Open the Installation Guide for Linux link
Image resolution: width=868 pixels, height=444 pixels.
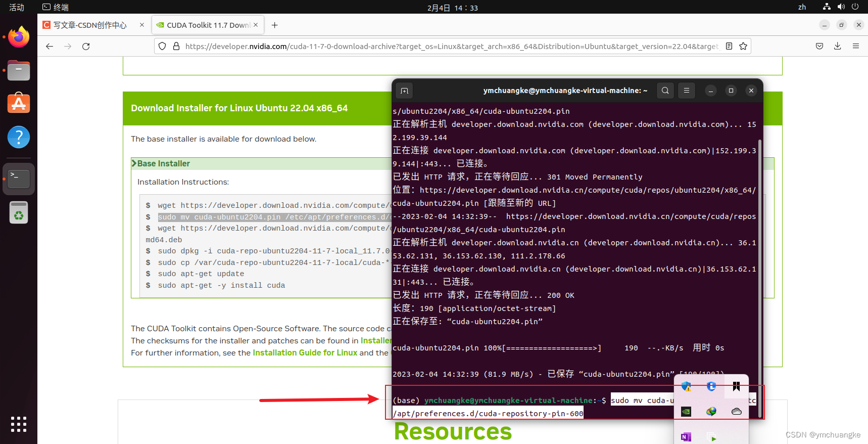coord(305,352)
